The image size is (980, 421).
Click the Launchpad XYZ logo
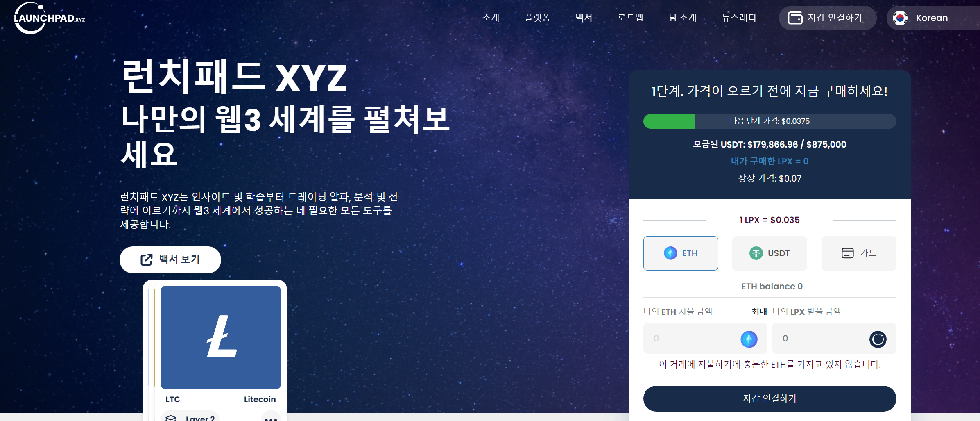click(x=49, y=18)
